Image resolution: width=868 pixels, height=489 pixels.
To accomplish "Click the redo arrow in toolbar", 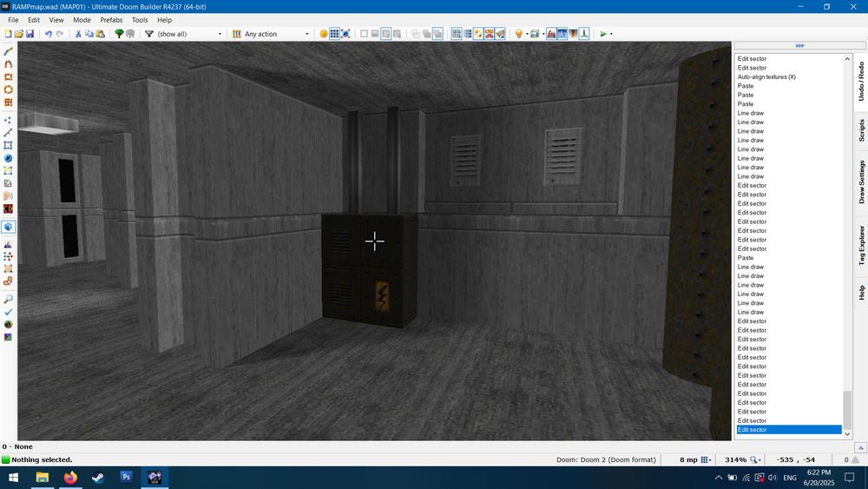I will point(60,34).
